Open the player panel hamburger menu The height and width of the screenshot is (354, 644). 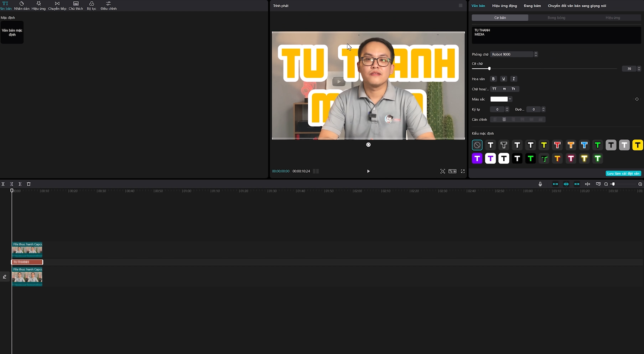click(x=460, y=6)
